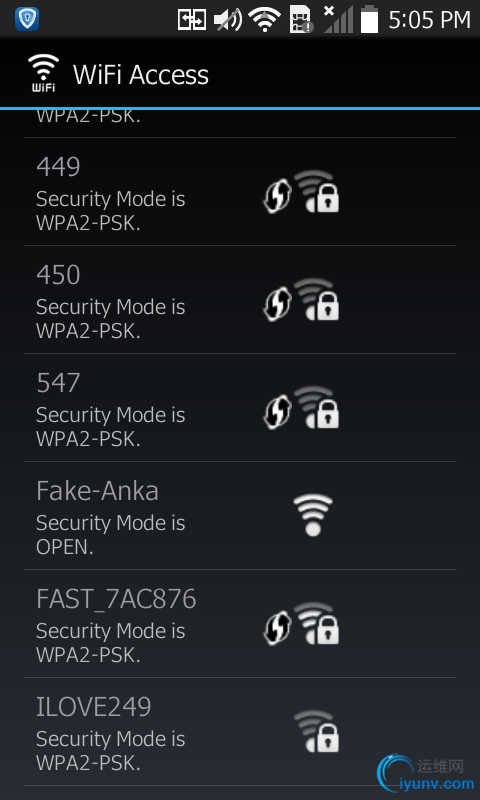Image resolution: width=480 pixels, height=800 pixels.
Task: Tap the WiFi Access app logo icon
Action: [43, 73]
